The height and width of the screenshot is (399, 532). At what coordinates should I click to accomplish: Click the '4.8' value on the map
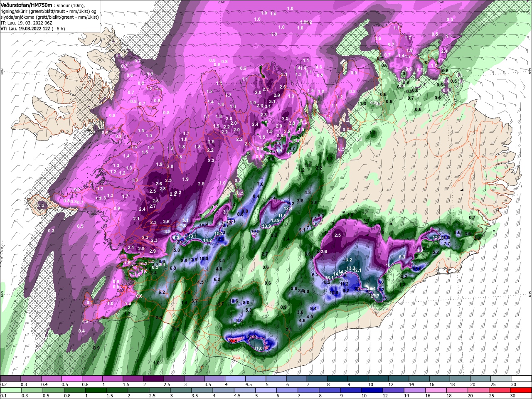coord(308,193)
